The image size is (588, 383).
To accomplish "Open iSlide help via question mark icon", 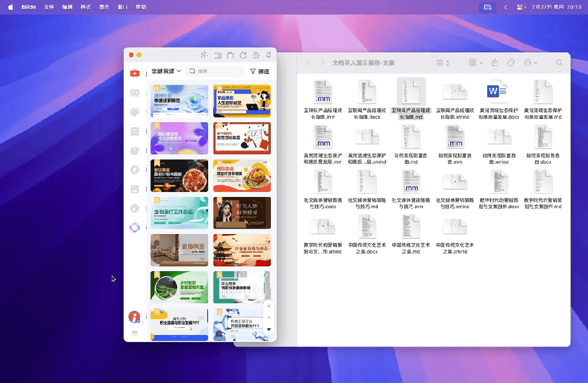I will 256,55.
